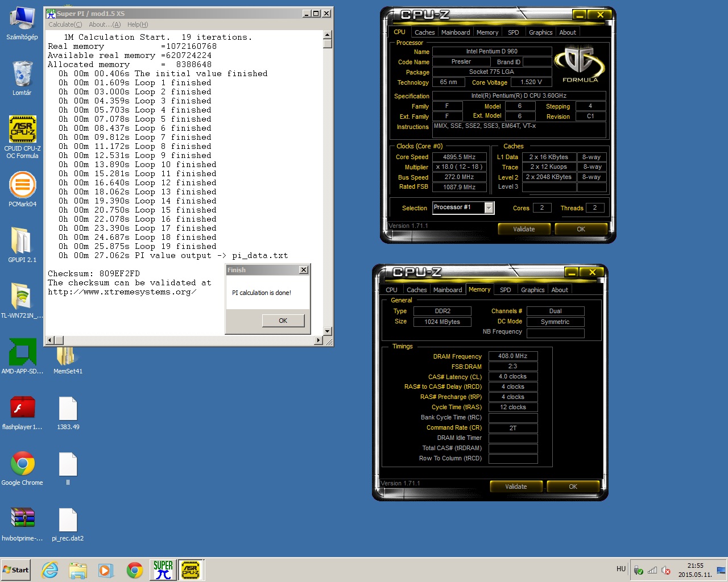This screenshot has height=582, width=728.
Task: Launch flashplayer installer icon
Action: [x=22, y=413]
